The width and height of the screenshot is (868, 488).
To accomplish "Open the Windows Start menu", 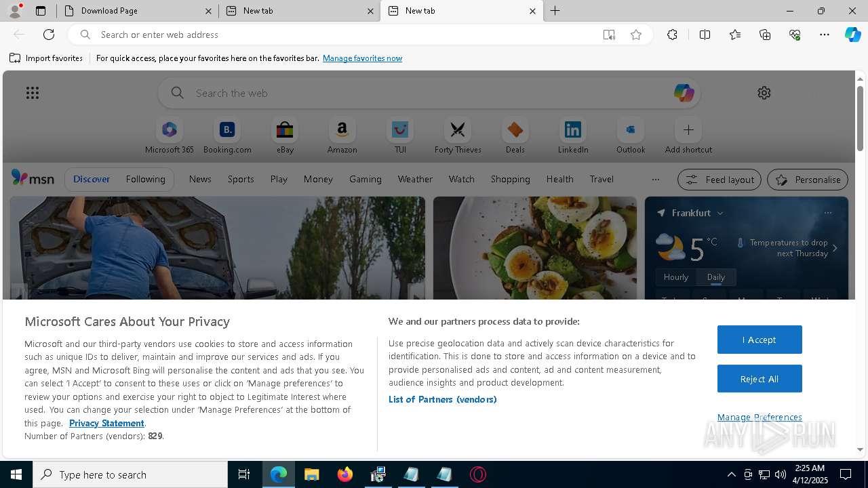I will tap(16, 474).
